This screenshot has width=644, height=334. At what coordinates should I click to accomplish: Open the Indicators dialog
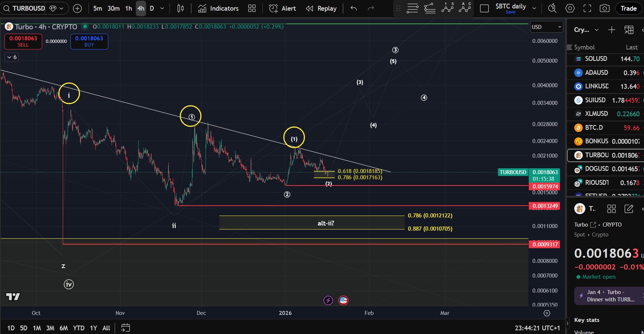tap(218, 8)
